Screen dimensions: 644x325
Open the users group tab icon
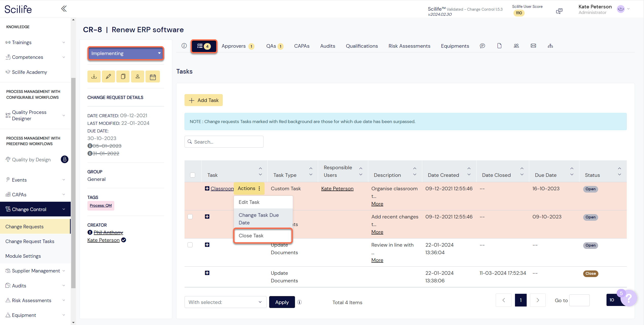click(x=516, y=46)
